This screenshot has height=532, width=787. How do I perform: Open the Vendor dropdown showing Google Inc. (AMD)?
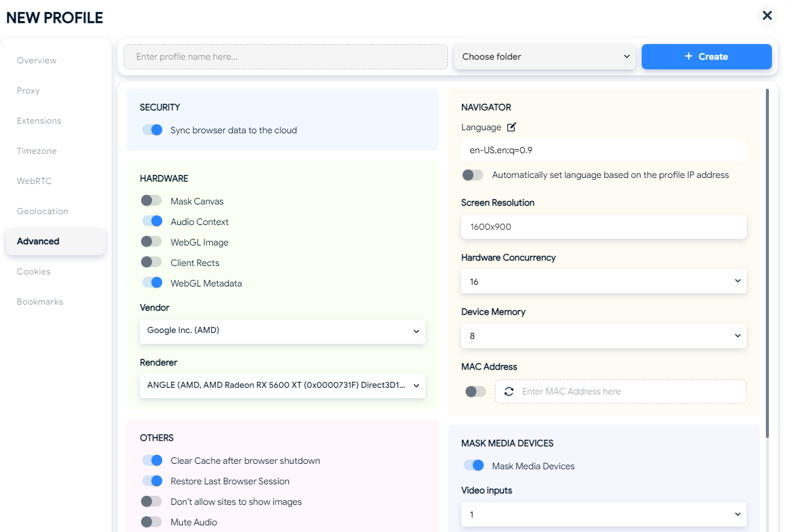(282, 331)
